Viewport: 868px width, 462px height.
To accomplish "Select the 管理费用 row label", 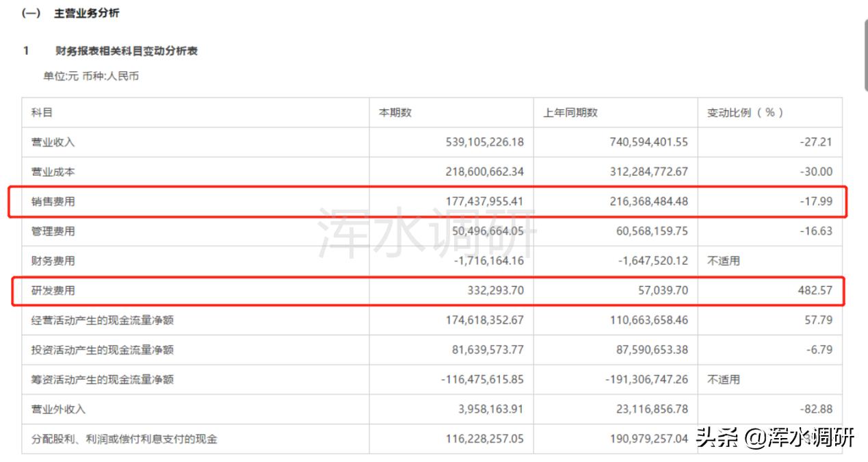I will click(x=53, y=231).
